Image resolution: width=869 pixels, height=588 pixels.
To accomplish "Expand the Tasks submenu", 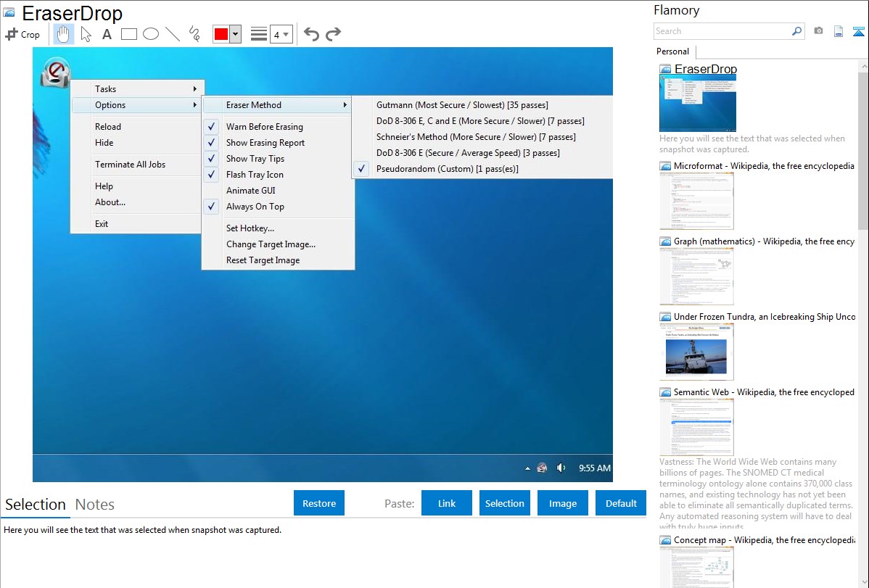I will coord(137,88).
